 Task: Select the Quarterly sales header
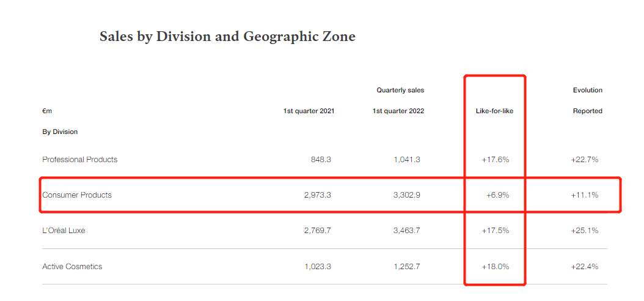(x=400, y=90)
